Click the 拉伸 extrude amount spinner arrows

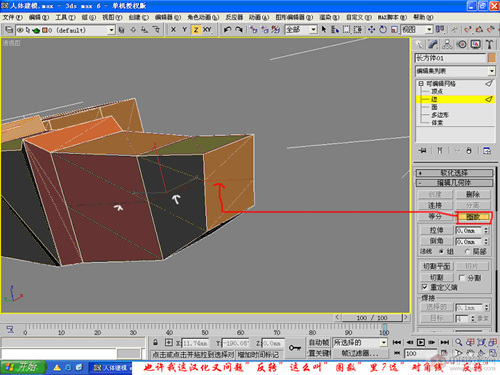point(486,230)
